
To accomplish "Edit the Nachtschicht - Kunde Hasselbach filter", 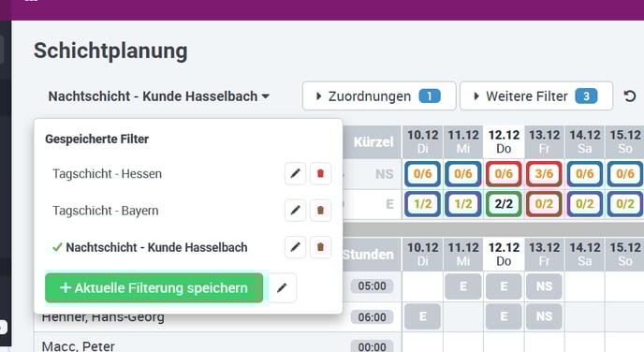I will [x=295, y=247].
